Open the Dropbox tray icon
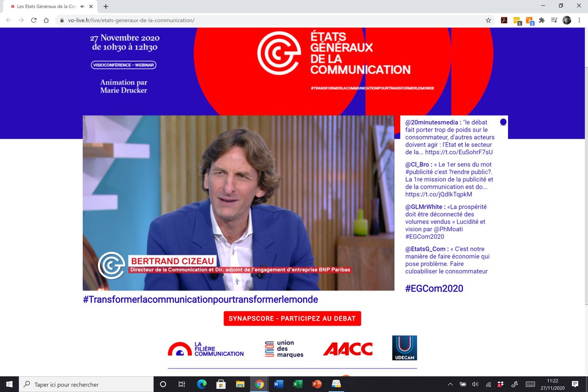Screen dimensions: 588x392 click(500, 384)
